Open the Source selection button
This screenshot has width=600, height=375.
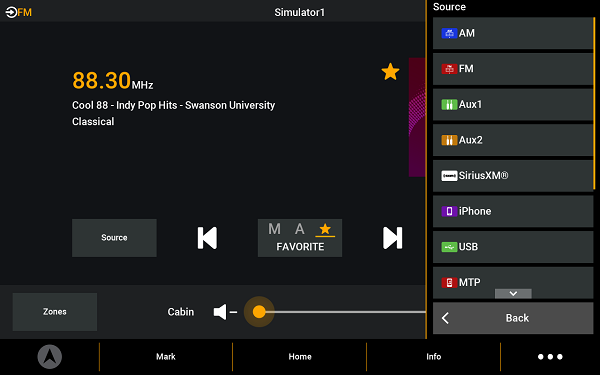coord(114,238)
